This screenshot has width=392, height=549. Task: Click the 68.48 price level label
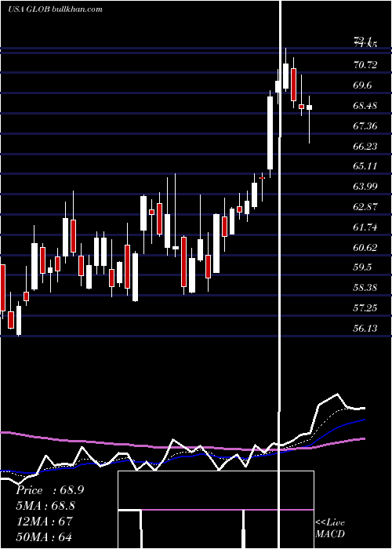point(365,105)
